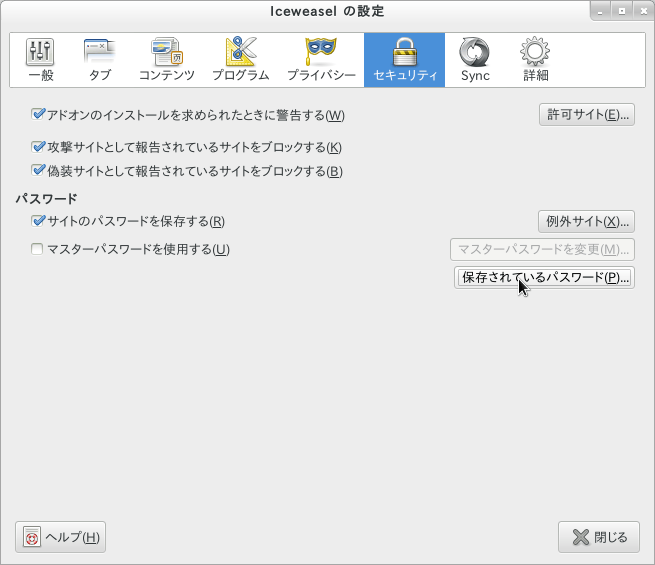Screen dimensions: 655x565
Task: Enable マスターパスワードを使用する checkbox
Action: click(x=37, y=249)
